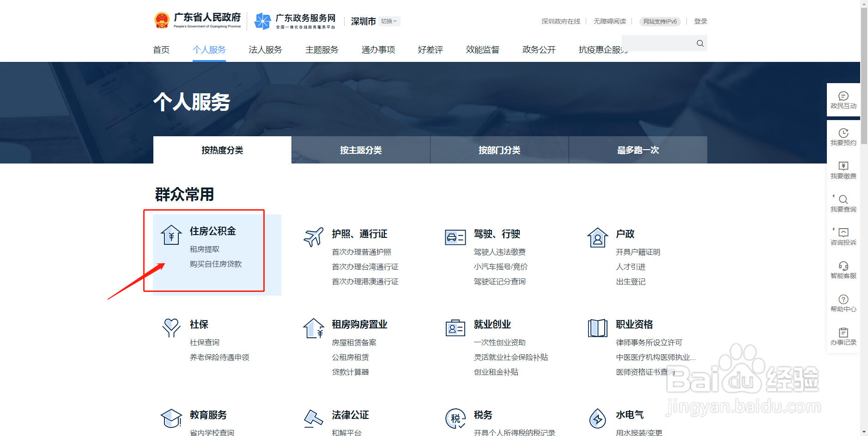The image size is (868, 436).
Task: Select 个人服务 navigation item
Action: (209, 50)
